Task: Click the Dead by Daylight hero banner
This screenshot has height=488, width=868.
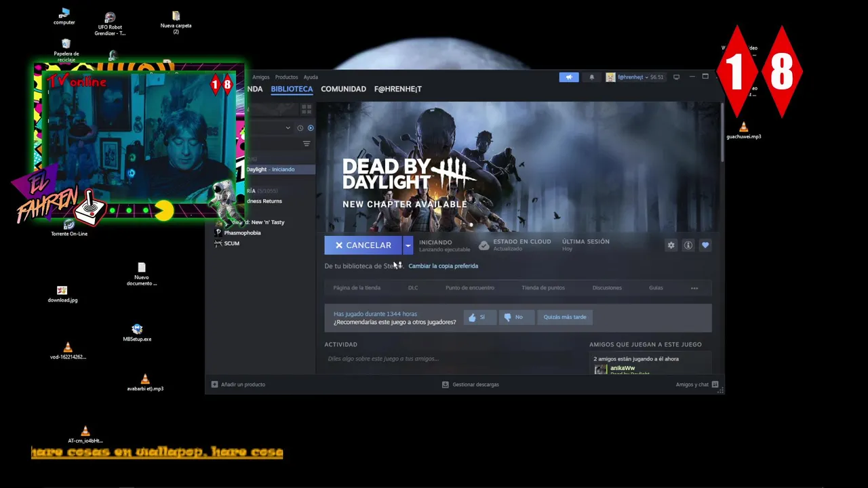Action: pyautogui.click(x=520, y=166)
